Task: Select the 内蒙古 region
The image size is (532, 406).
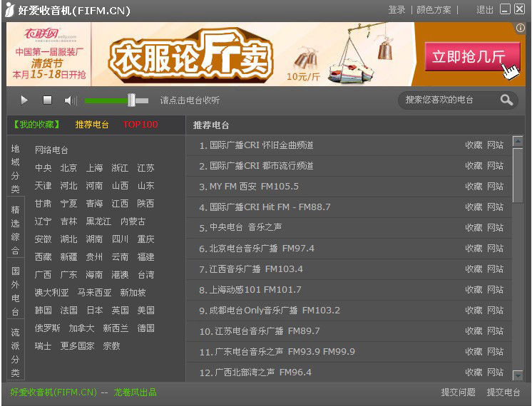Action: [x=133, y=222]
